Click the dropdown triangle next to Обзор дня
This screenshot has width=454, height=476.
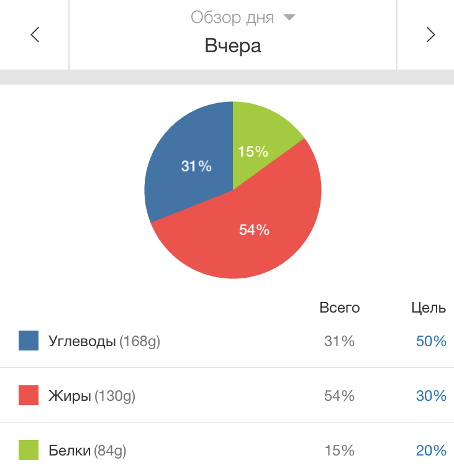[289, 17]
